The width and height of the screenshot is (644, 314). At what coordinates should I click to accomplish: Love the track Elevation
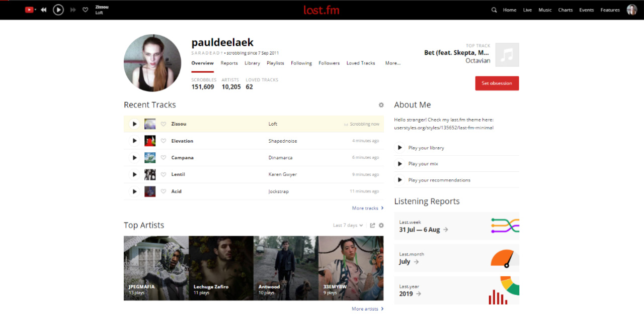coord(164,141)
